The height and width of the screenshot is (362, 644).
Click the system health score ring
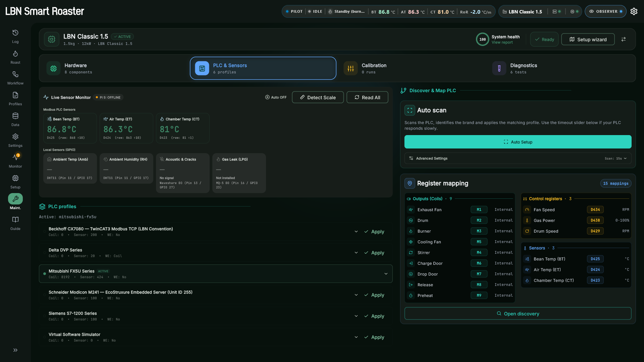pos(483,39)
